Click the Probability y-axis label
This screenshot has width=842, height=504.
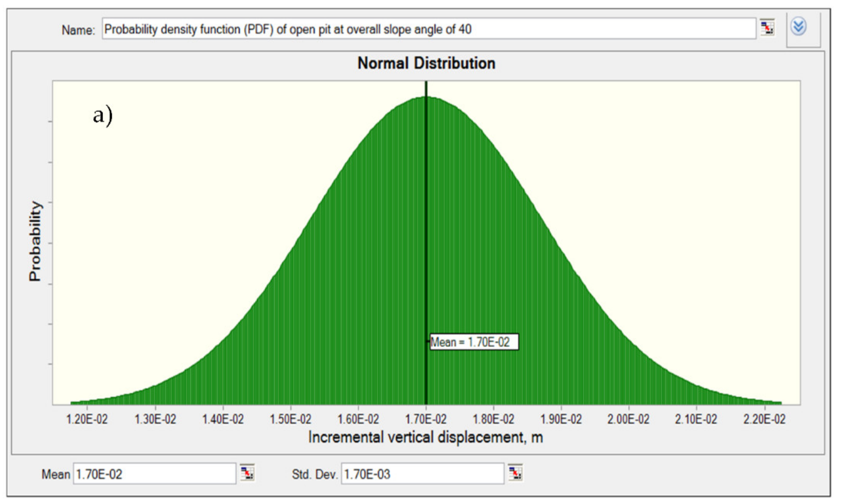[35, 242]
